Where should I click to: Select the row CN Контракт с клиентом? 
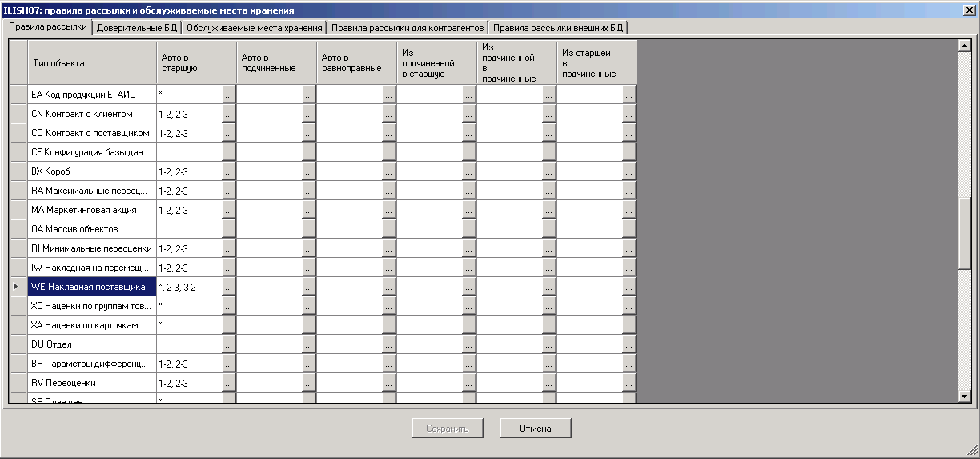pyautogui.click(x=92, y=114)
